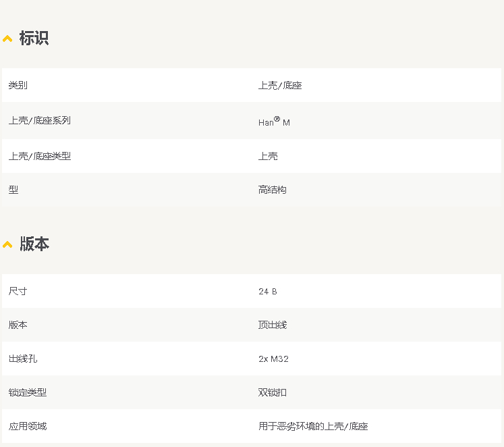
Task: Collapse the 标识 section chevron
Action: tap(7, 39)
